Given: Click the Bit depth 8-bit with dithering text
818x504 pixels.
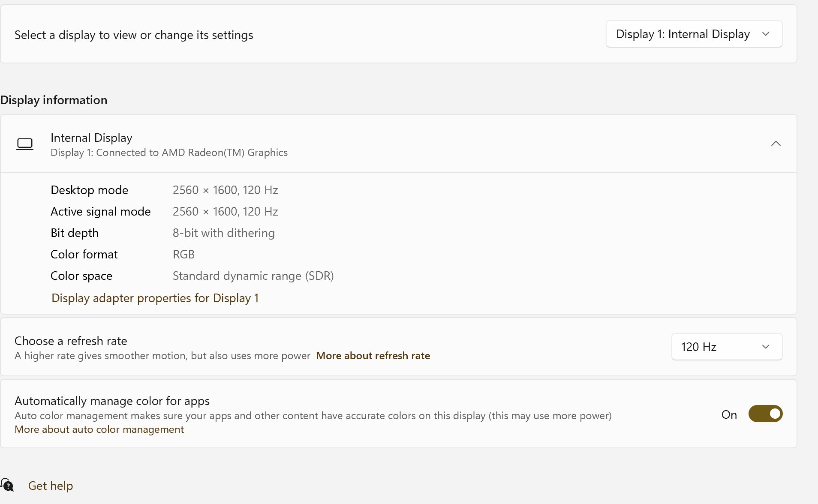Looking at the screenshot, I should 223,233.
